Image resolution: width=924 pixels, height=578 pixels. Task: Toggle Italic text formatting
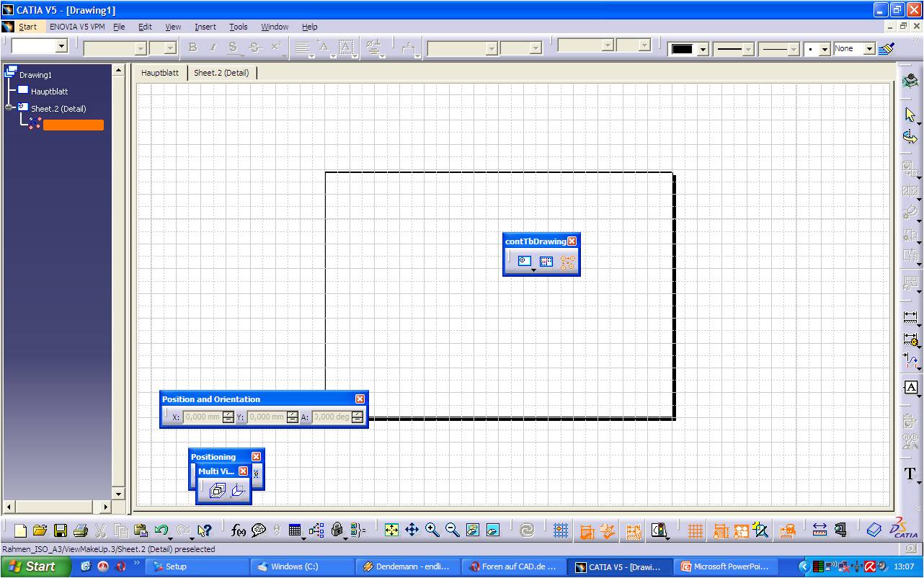213,48
